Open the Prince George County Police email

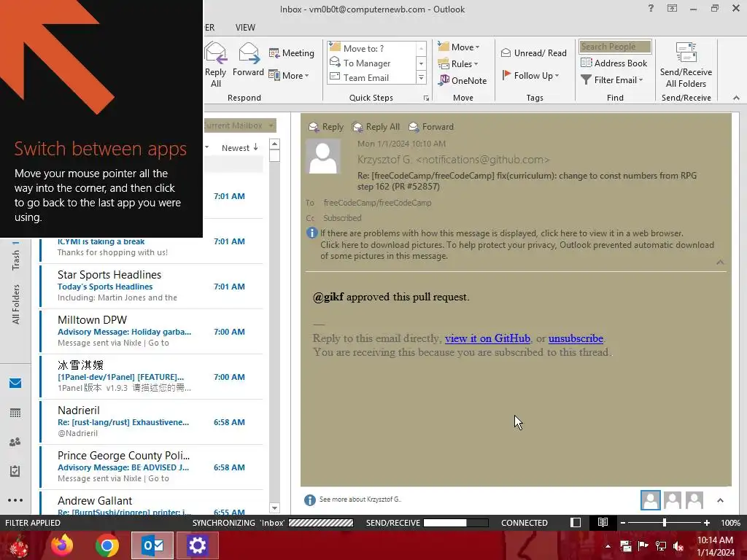152,467
